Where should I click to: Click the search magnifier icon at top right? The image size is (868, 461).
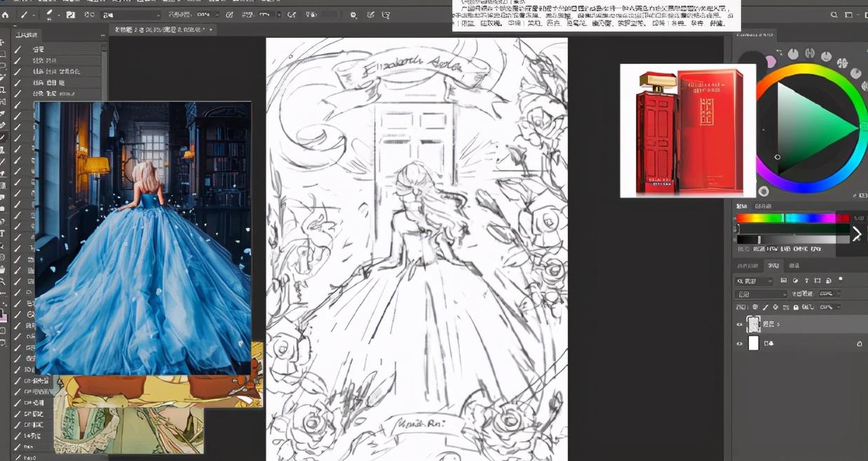tap(834, 15)
